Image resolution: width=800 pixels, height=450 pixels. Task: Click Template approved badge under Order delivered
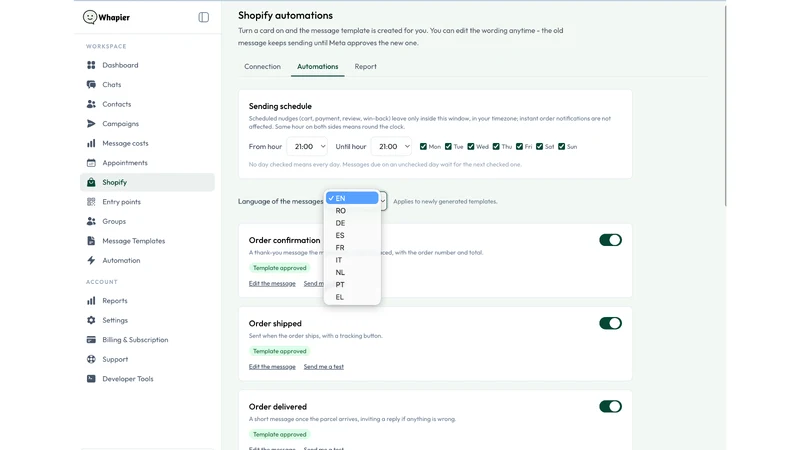[280, 434]
